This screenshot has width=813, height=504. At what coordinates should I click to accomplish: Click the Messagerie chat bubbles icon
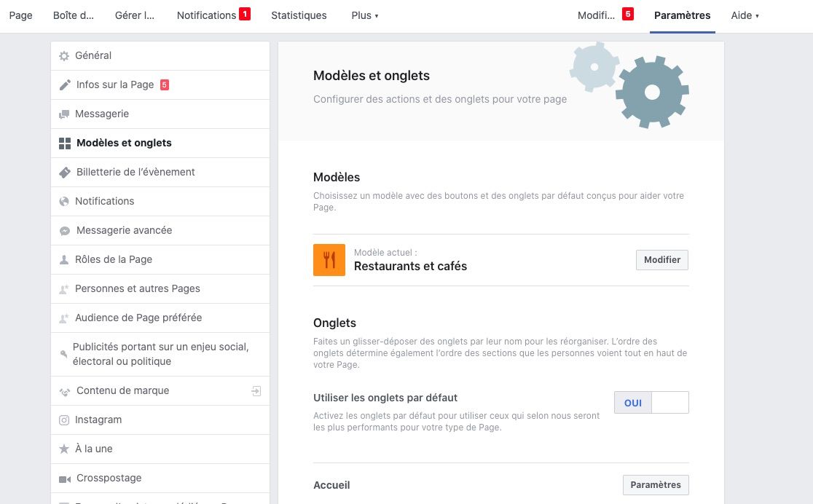[x=64, y=114]
